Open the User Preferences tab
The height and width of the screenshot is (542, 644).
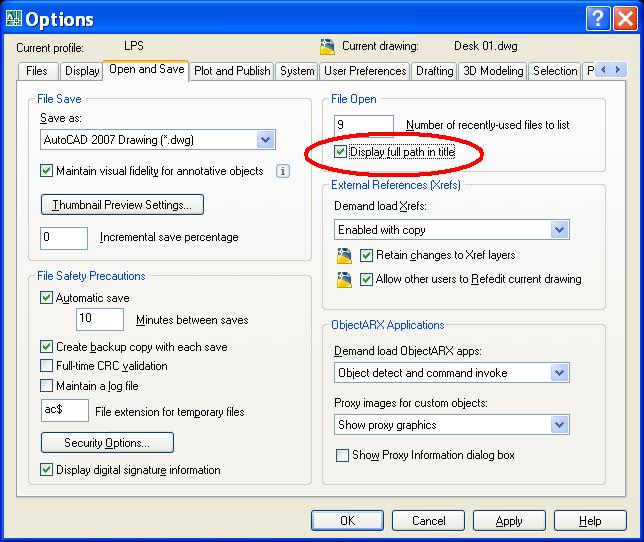click(365, 71)
